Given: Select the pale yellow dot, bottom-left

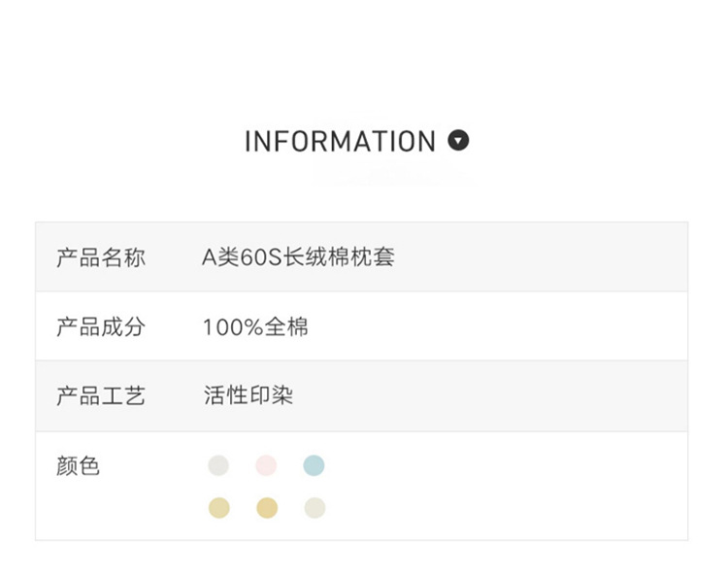Looking at the screenshot, I should [218, 507].
